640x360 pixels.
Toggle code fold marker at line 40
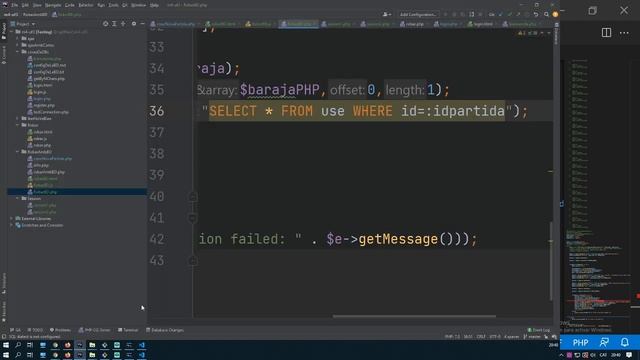[193, 197]
